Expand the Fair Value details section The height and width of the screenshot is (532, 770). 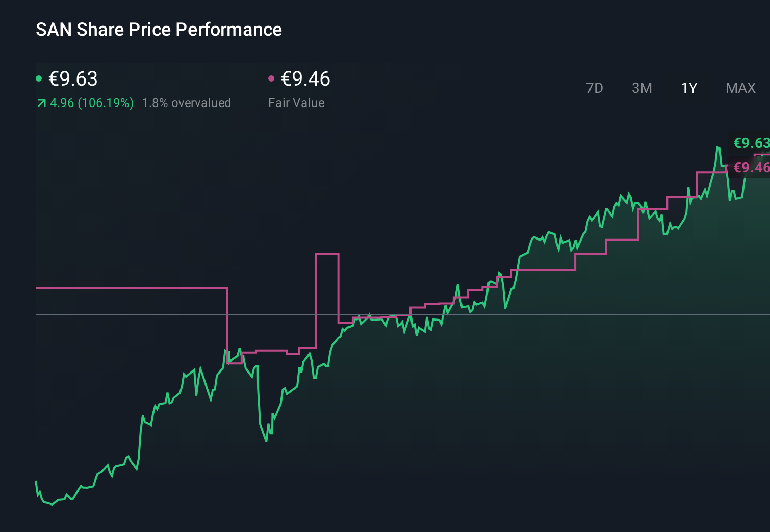point(296,103)
